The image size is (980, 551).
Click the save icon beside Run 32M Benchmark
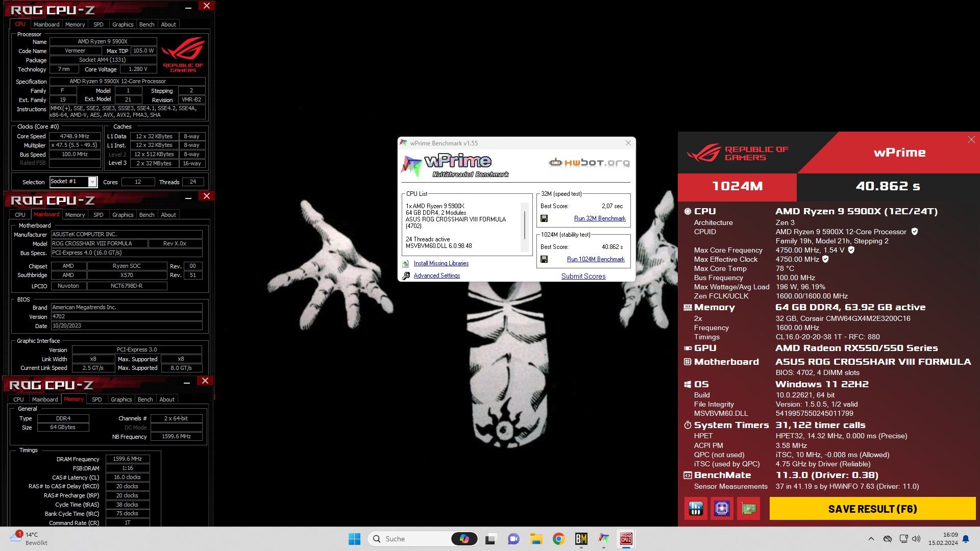point(544,218)
